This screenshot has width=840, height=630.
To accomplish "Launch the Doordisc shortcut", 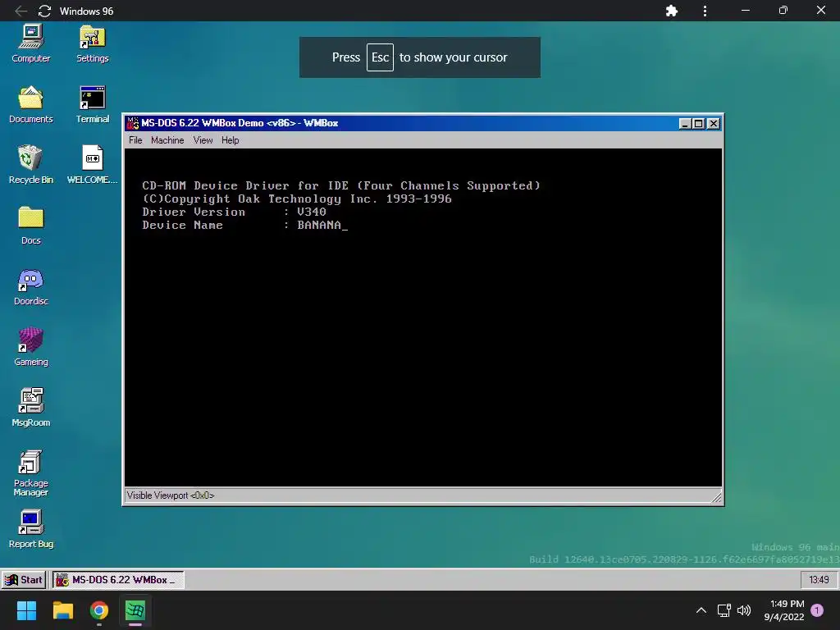I will click(30, 286).
